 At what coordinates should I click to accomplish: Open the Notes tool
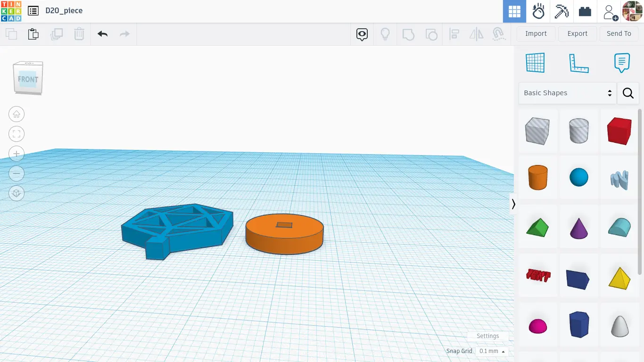coord(622,63)
